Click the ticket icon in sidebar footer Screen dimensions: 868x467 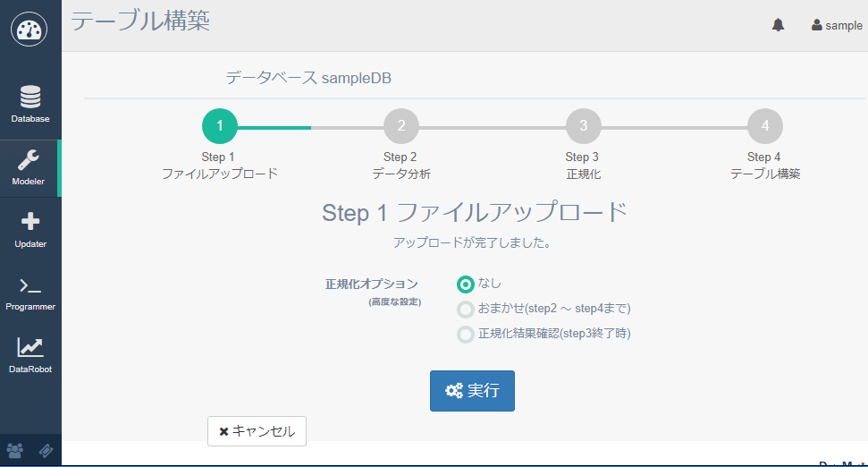click(46, 451)
